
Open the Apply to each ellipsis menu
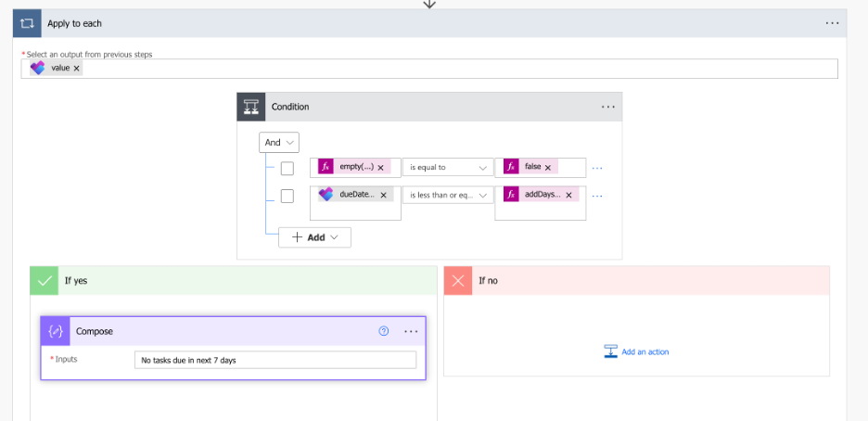(832, 23)
